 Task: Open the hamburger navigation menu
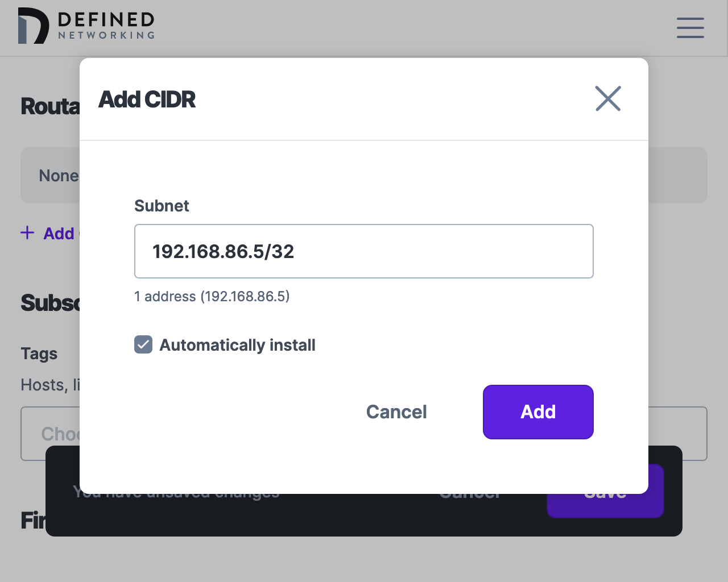[690, 28]
